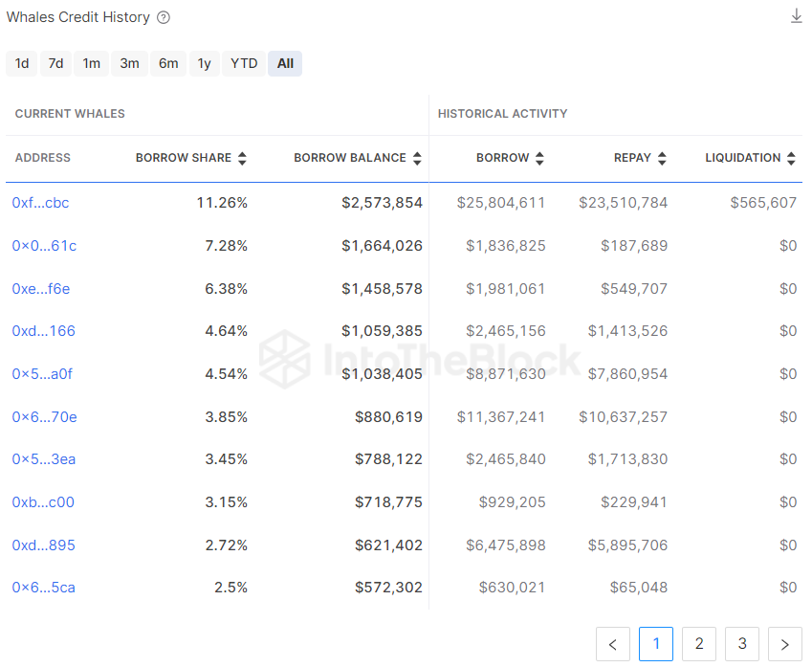Sort the Repay column using its arrows
812x667 pixels.
coord(662,158)
